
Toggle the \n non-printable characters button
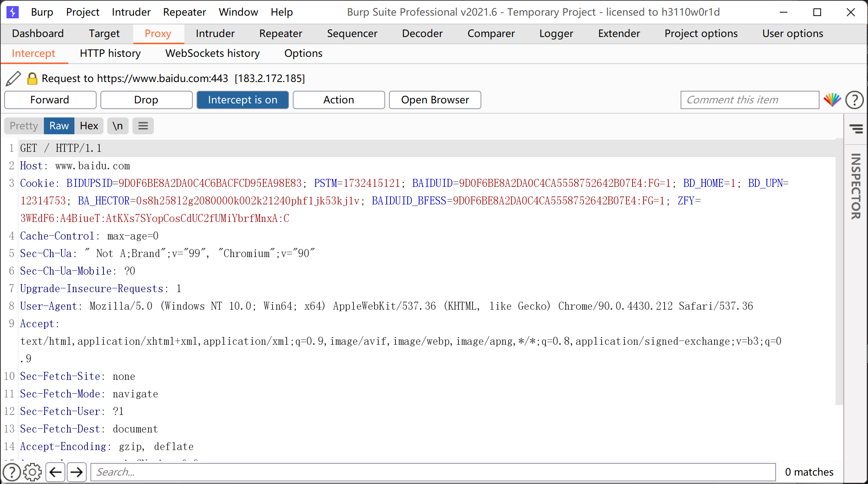coord(118,126)
